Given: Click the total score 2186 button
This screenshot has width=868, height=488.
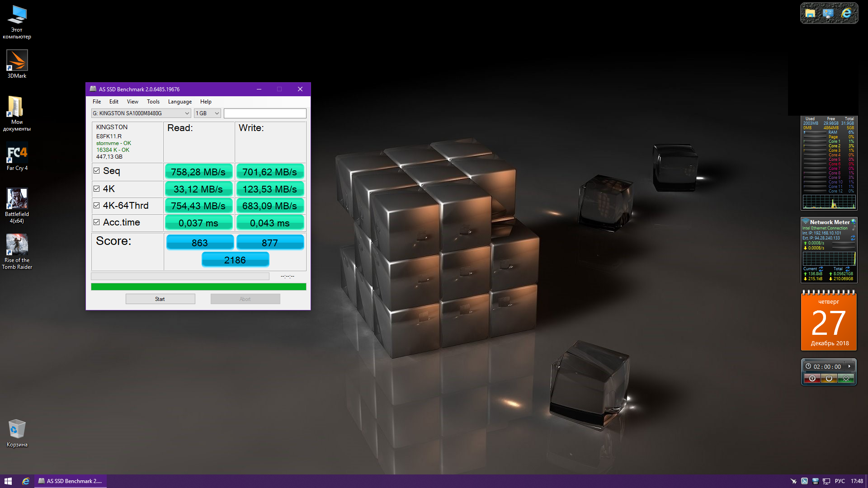Looking at the screenshot, I should 235,260.
